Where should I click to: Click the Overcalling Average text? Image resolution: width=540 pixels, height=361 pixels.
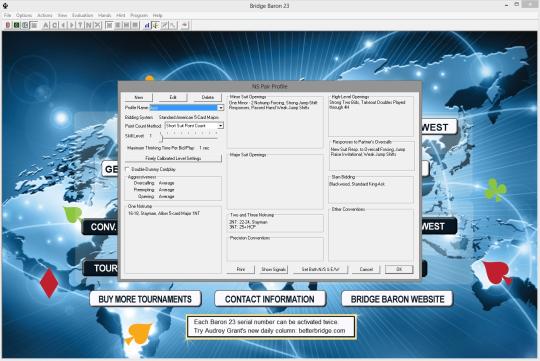click(x=154, y=183)
